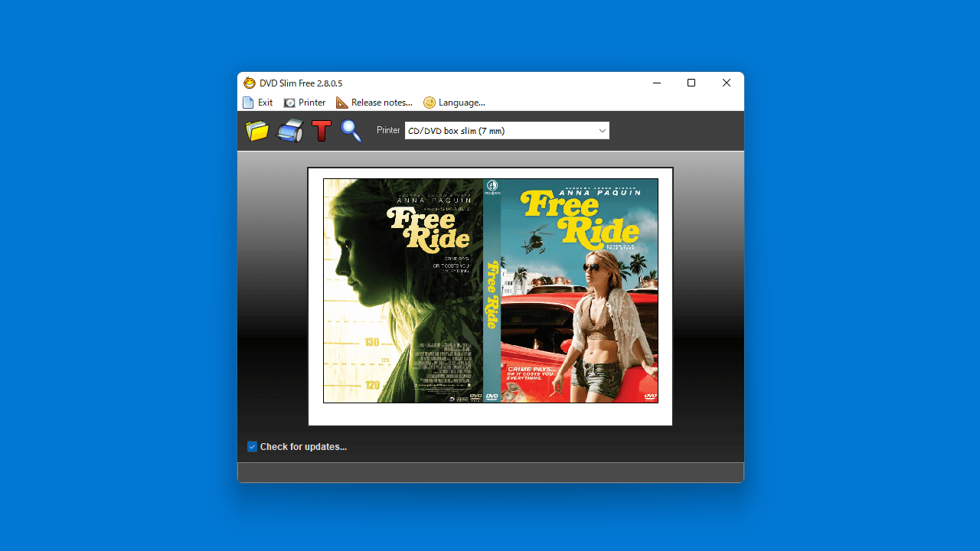The width and height of the screenshot is (980, 551).
Task: Select the red T text tool
Action: click(322, 131)
